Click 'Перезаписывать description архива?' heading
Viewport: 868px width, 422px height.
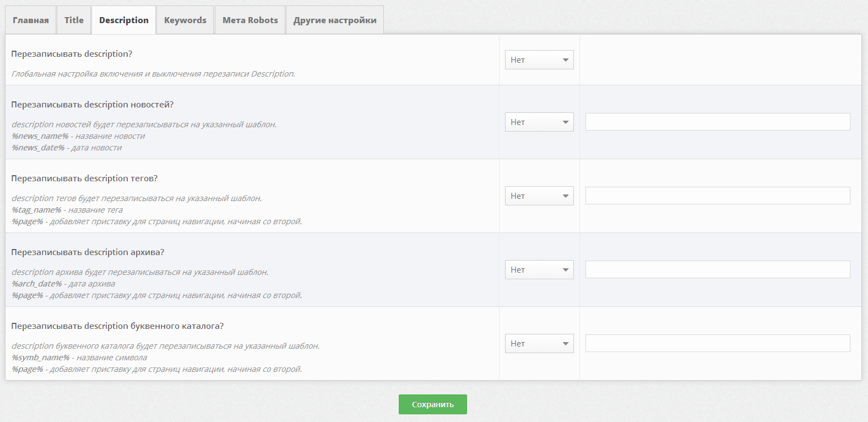pyautogui.click(x=88, y=252)
